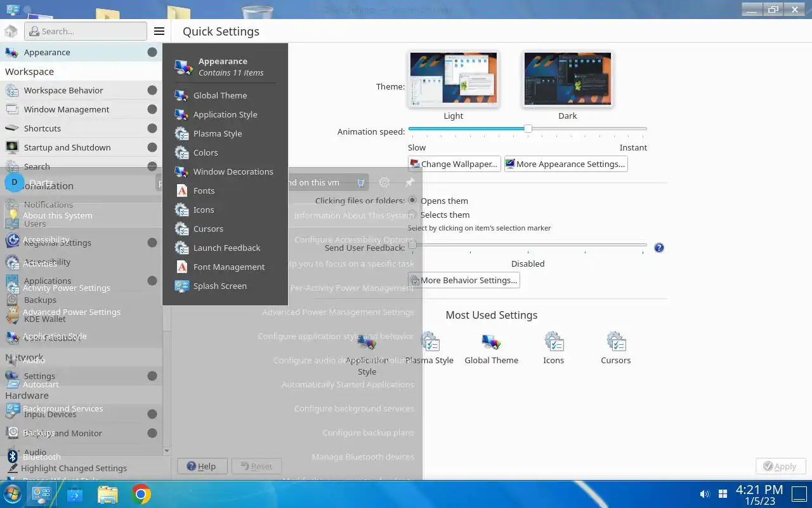
Task: Click More Appearance Settings... button
Action: [x=565, y=164]
